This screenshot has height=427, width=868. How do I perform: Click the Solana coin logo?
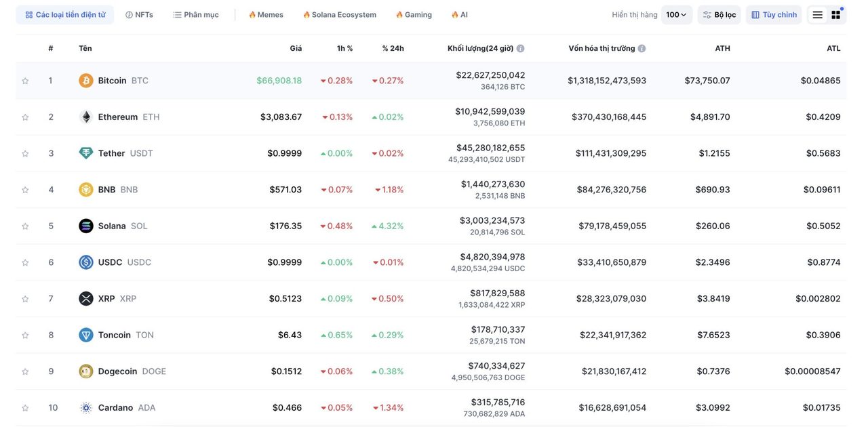(x=86, y=226)
